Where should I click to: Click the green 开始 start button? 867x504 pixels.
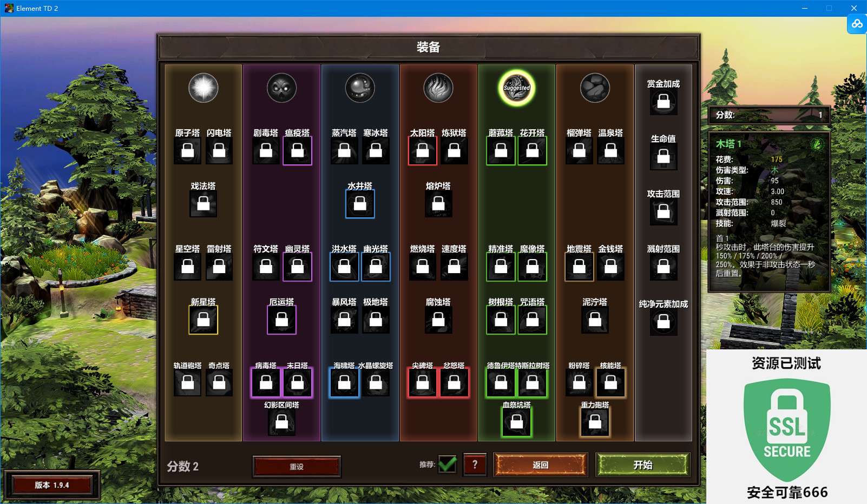643,465
